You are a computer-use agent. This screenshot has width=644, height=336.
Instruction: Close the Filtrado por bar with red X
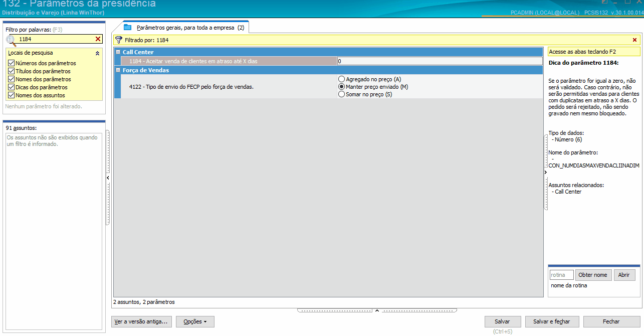634,40
